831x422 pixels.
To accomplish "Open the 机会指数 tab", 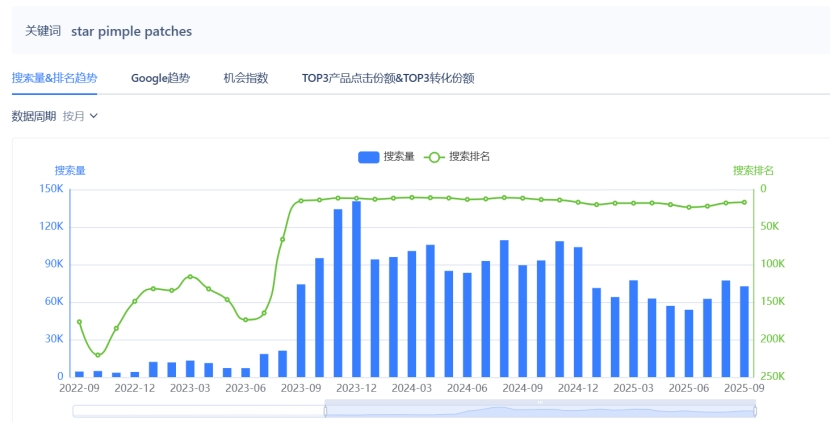I will point(245,78).
